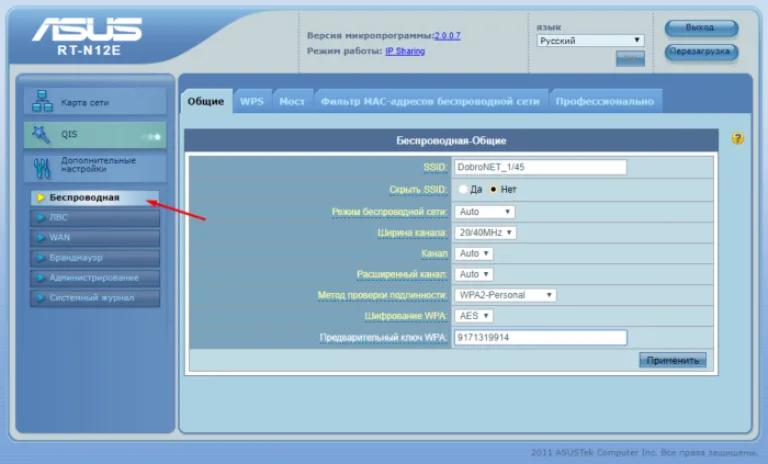Image resolution: width=768 pixels, height=464 pixels.
Task: Switch to the WPS tab
Action: (x=252, y=101)
